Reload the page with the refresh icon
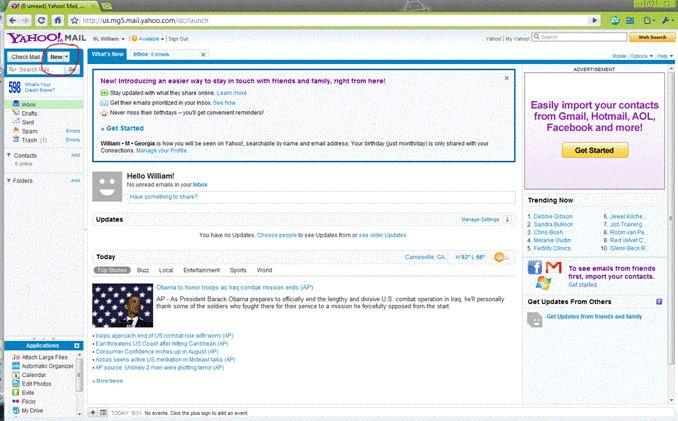This screenshot has height=421, width=678. (x=40, y=19)
